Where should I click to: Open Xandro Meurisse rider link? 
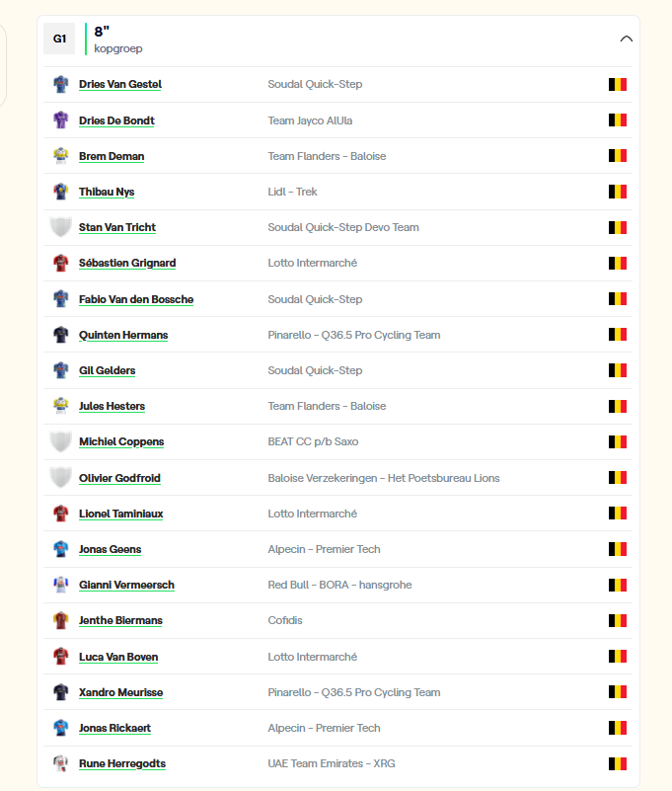121,692
